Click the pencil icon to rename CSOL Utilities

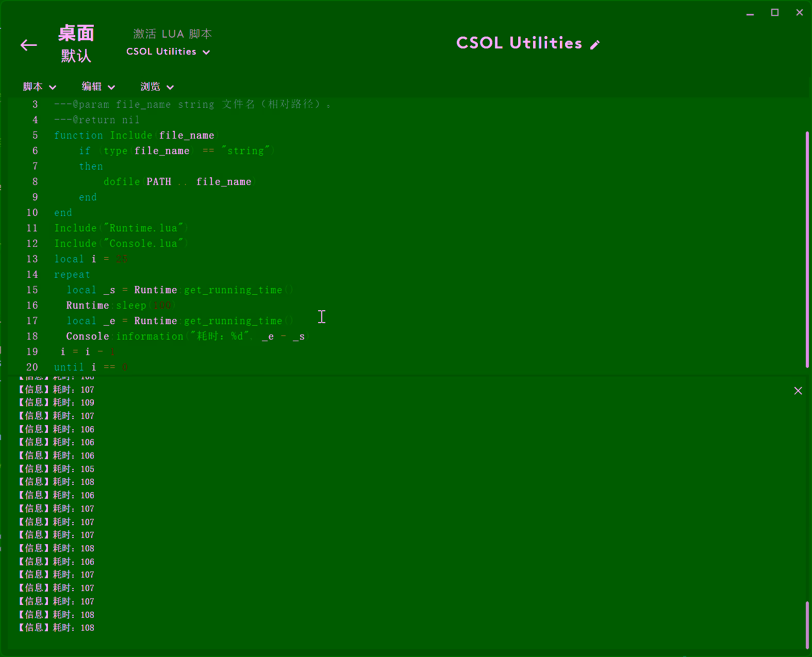pos(595,45)
